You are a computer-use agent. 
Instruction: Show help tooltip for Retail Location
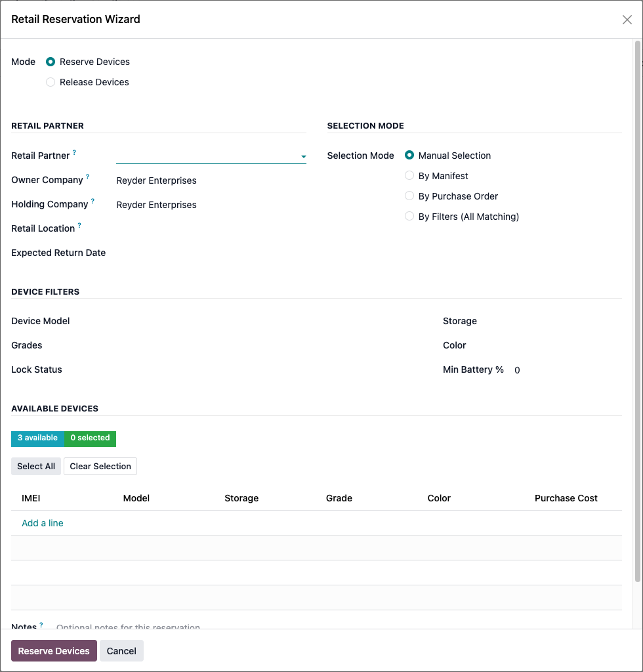[79, 225]
